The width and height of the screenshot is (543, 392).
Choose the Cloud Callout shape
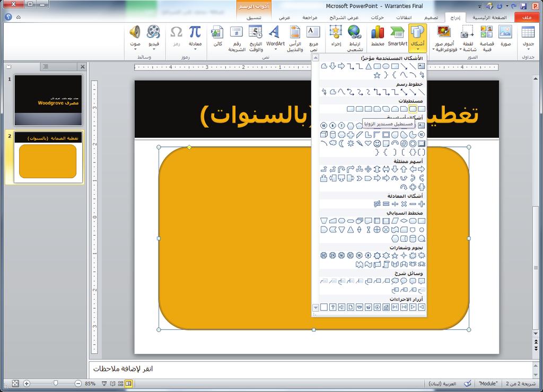click(x=395, y=281)
